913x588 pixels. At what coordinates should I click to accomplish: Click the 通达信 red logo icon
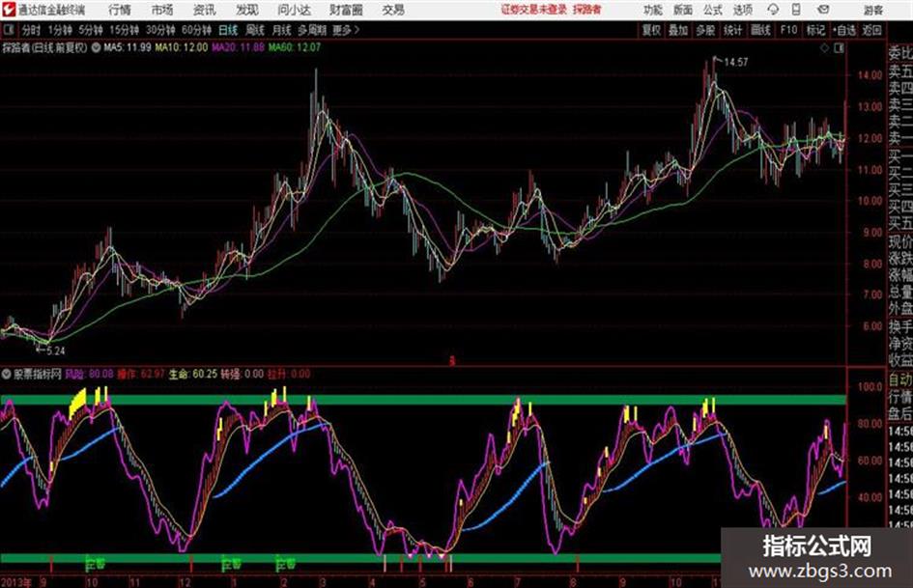pyautogui.click(x=8, y=10)
